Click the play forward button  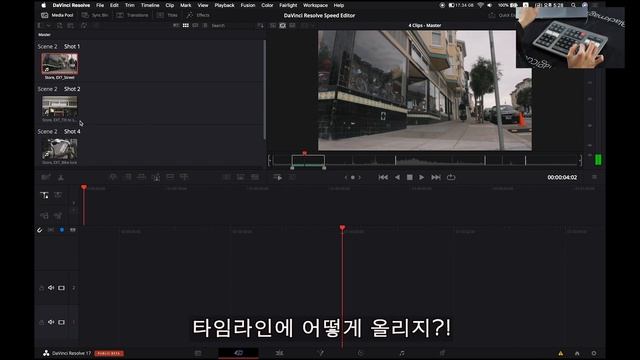(x=422, y=177)
